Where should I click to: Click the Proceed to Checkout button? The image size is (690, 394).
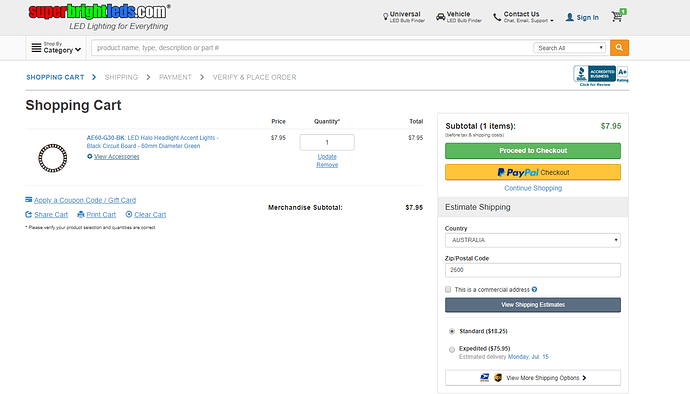click(x=533, y=151)
